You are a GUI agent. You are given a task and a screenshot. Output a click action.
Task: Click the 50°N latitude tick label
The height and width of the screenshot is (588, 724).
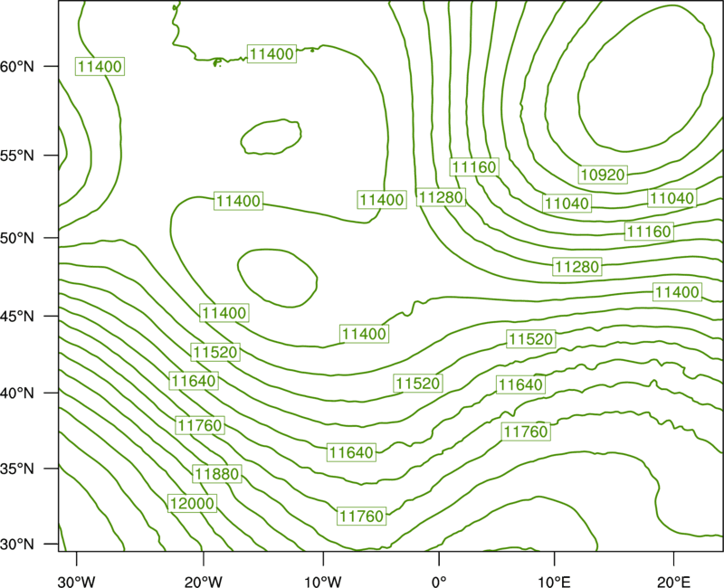tap(17, 238)
